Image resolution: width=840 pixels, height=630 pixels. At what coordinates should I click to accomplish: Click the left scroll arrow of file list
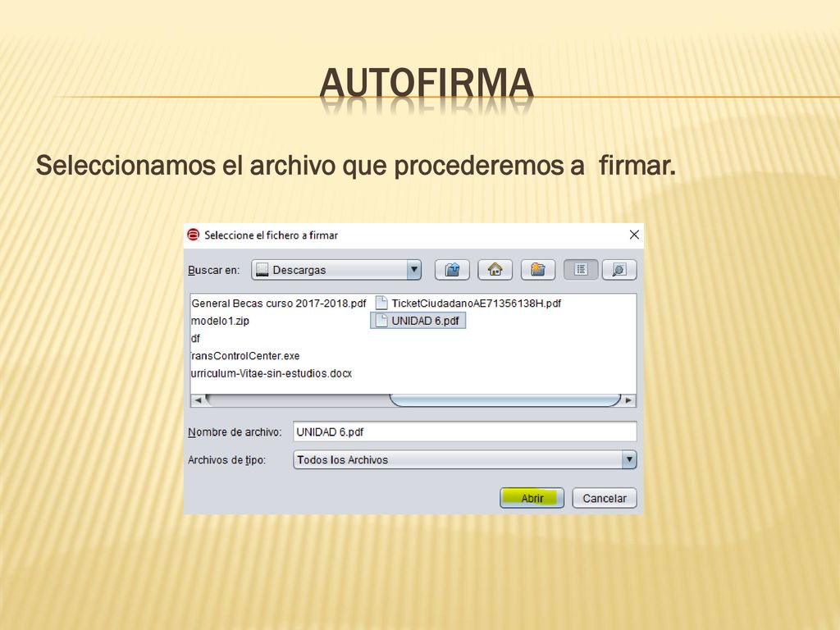point(198,400)
